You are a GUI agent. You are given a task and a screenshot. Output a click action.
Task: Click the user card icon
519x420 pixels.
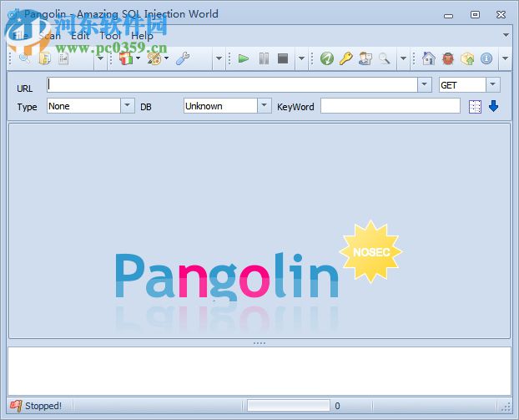(x=365, y=58)
